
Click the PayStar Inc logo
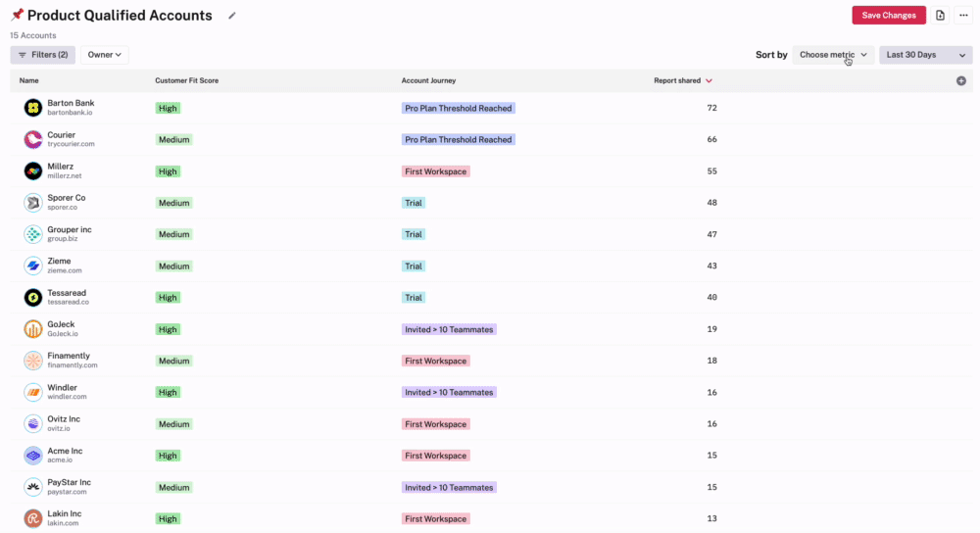pyautogui.click(x=33, y=487)
